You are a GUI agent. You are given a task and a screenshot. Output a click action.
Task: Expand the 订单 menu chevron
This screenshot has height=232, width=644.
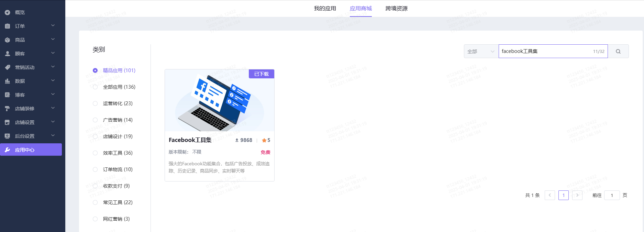click(x=53, y=25)
